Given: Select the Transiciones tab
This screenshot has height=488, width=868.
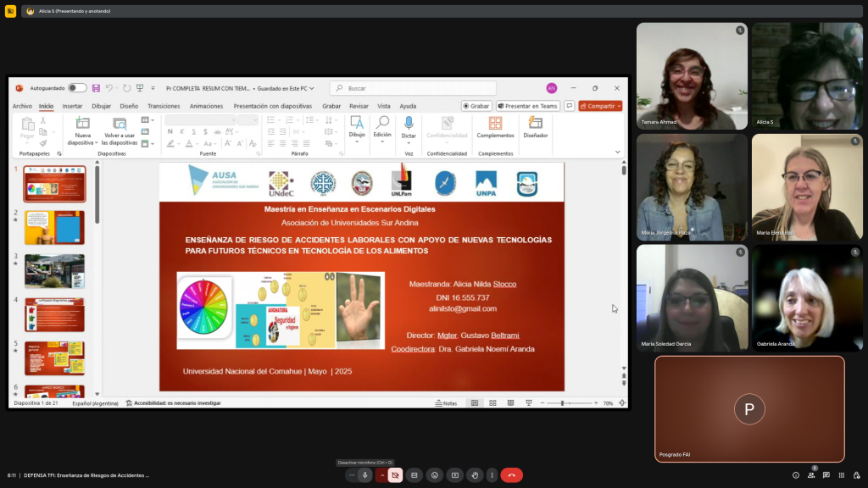Looking at the screenshot, I should 164,106.
